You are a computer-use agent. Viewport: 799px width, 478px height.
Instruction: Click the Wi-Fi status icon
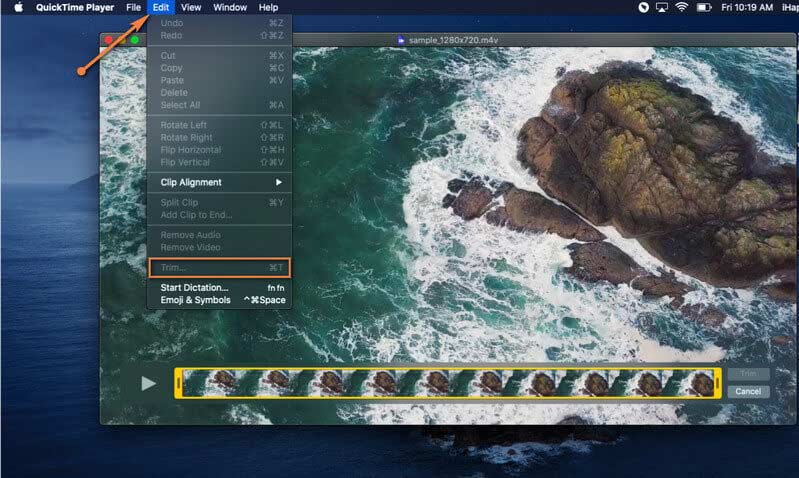(682, 7)
